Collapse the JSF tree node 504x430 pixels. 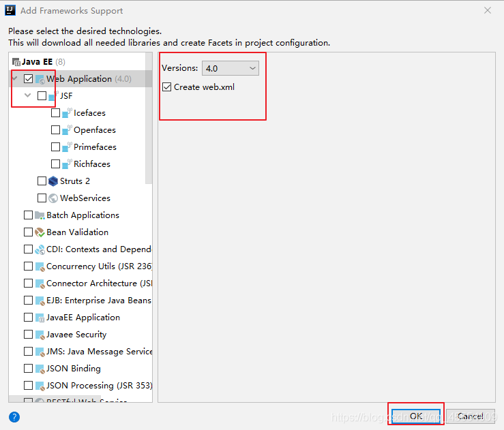click(28, 95)
